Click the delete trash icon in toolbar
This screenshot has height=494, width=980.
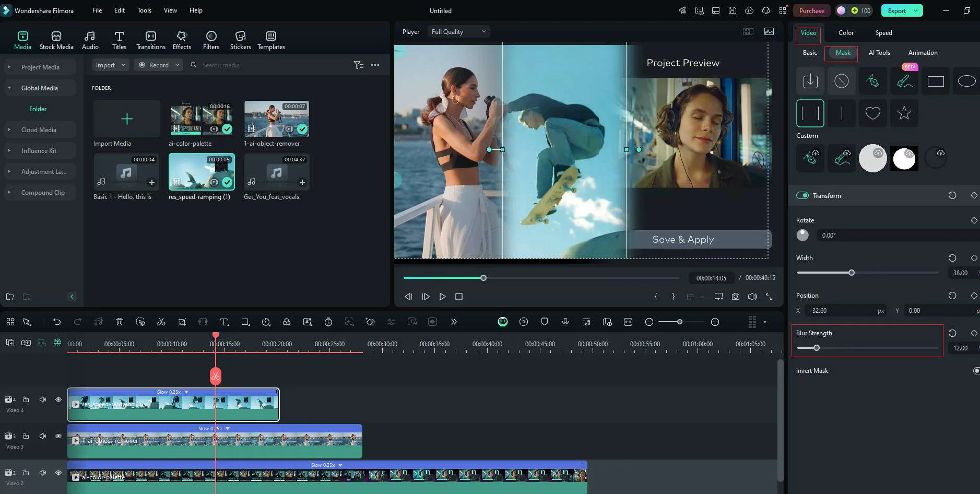click(120, 322)
